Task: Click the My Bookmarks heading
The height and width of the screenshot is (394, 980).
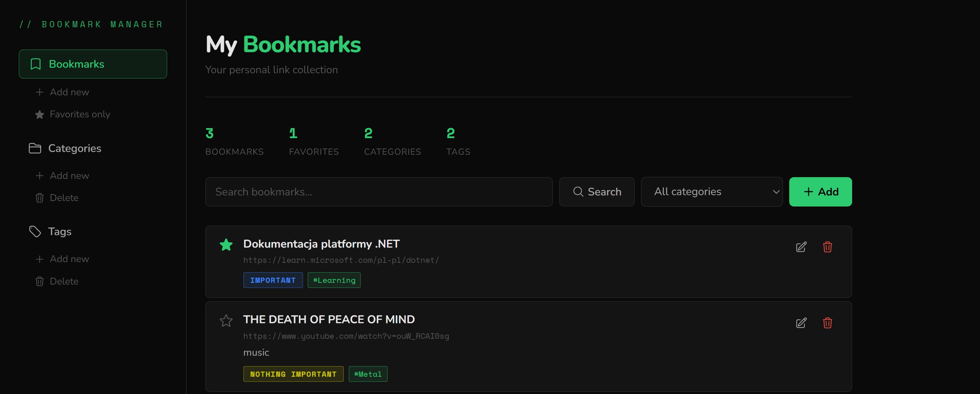Action: pyautogui.click(x=283, y=45)
